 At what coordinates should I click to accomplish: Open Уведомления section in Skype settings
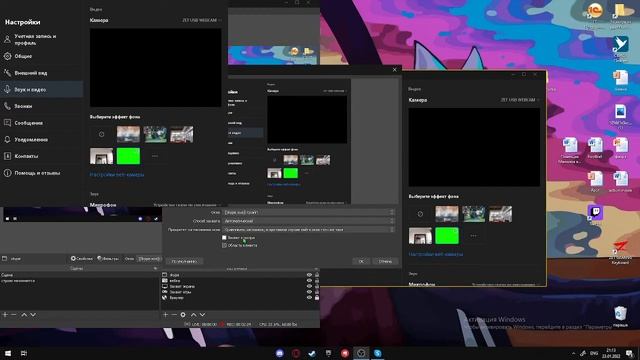click(42, 140)
